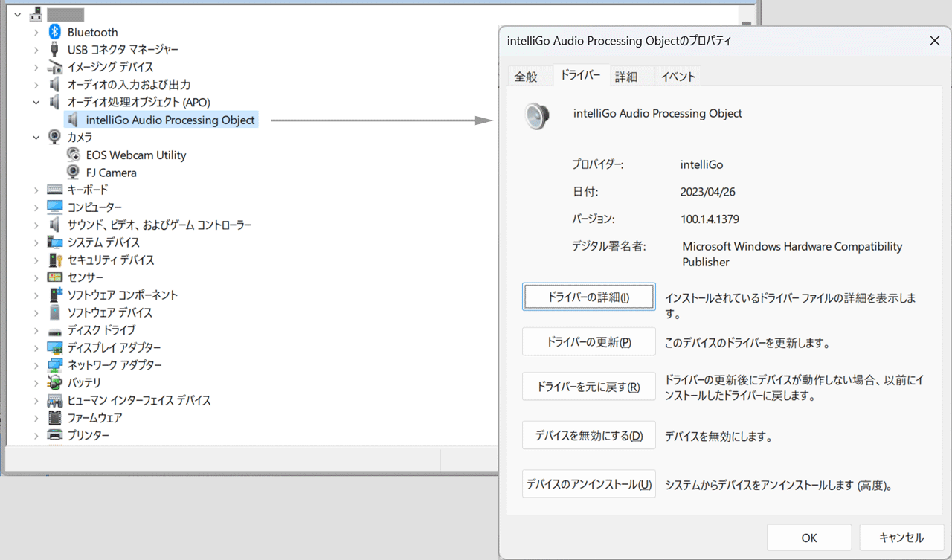Click the オーディオの入力および出力 speaker icon

[54, 85]
